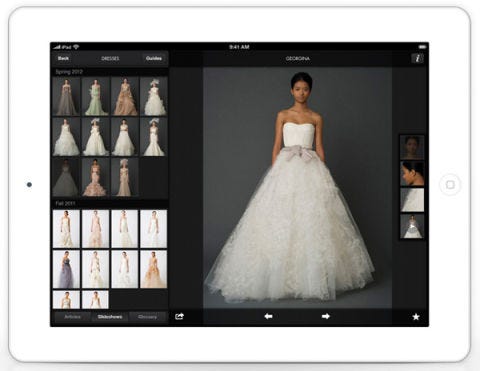Select the peach gold gown in Fall 2011
Screen dimensions: 480x371
154,269
